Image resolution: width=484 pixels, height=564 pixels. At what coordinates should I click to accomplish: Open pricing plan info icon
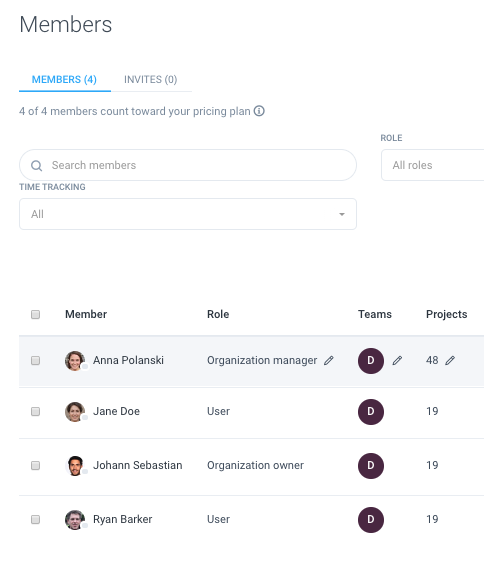259,111
